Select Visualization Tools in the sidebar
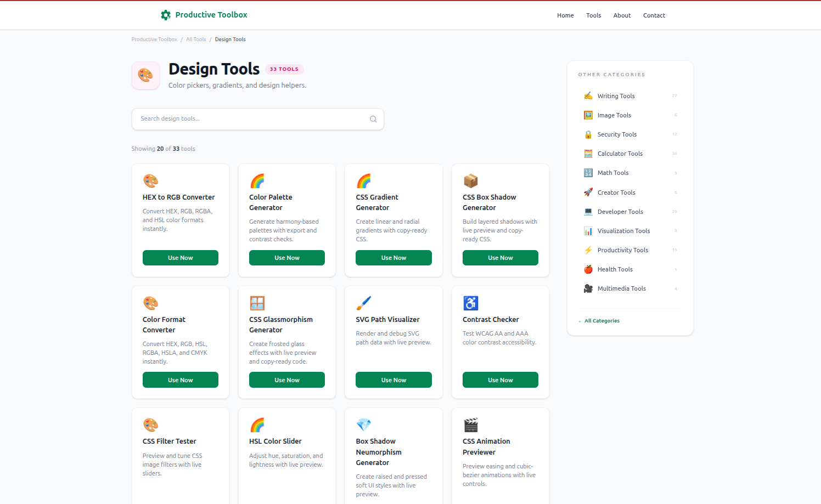 (623, 230)
